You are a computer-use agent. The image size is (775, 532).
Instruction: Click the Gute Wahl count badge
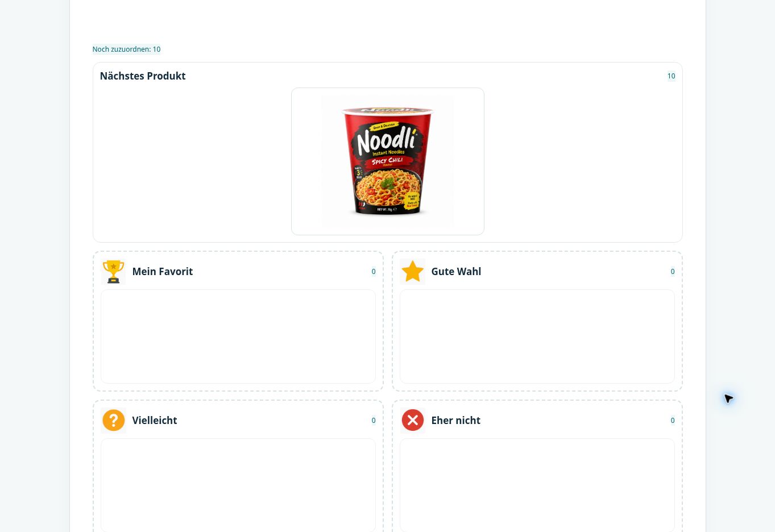click(x=673, y=272)
